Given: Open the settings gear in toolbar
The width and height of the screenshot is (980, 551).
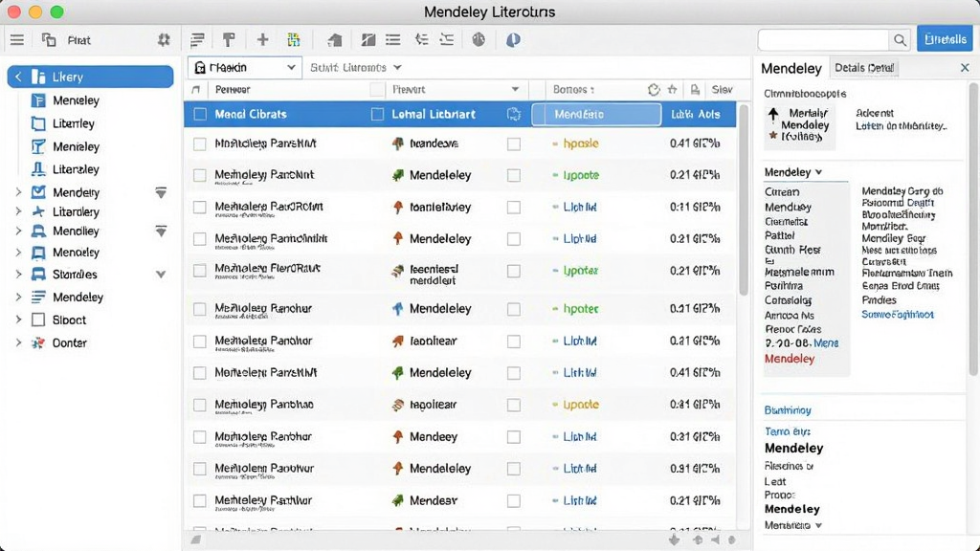Looking at the screenshot, I should pos(164,40).
